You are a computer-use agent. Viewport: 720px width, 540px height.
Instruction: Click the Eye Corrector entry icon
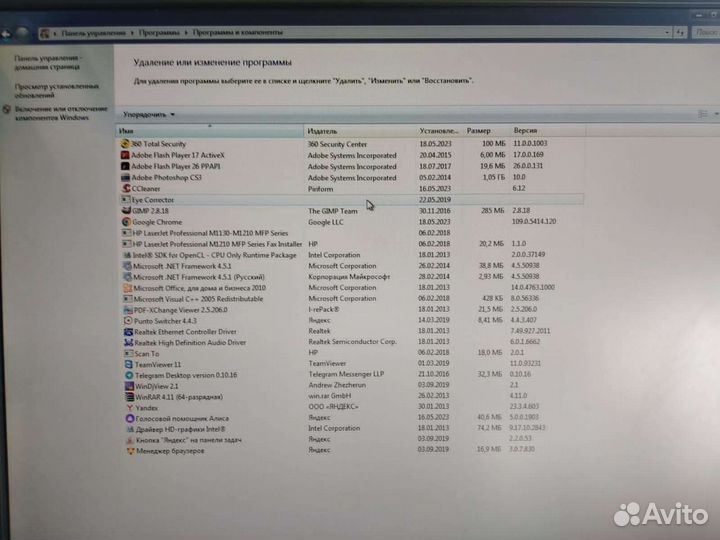(x=126, y=200)
